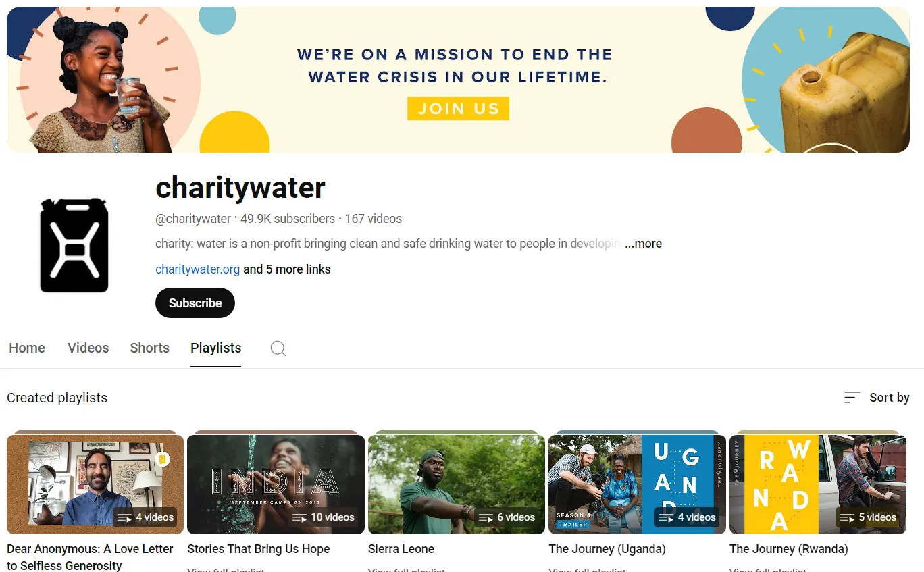Click the Sort by lines icon
Screen dimensions: 924x572
[852, 398]
